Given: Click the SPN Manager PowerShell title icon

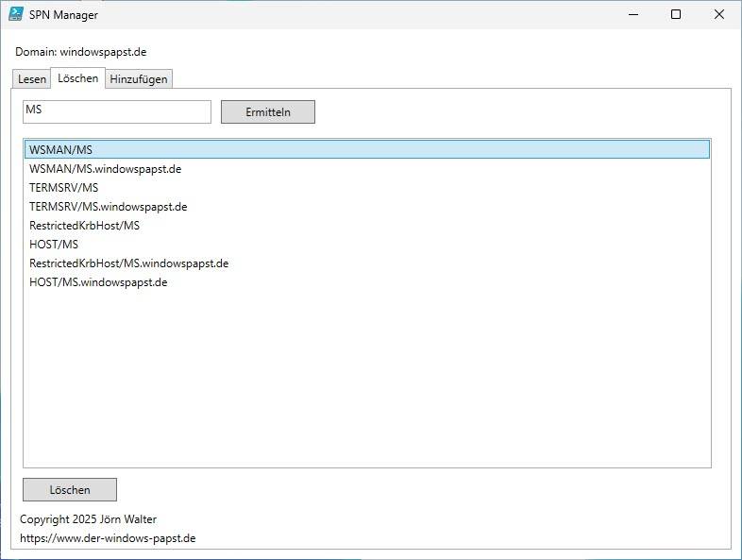Looking at the screenshot, I should (15, 14).
